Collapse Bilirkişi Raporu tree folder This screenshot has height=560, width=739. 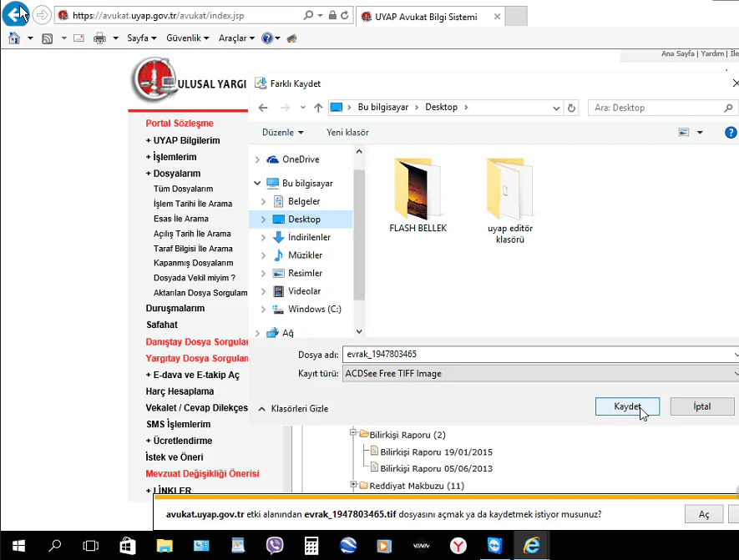point(353,431)
